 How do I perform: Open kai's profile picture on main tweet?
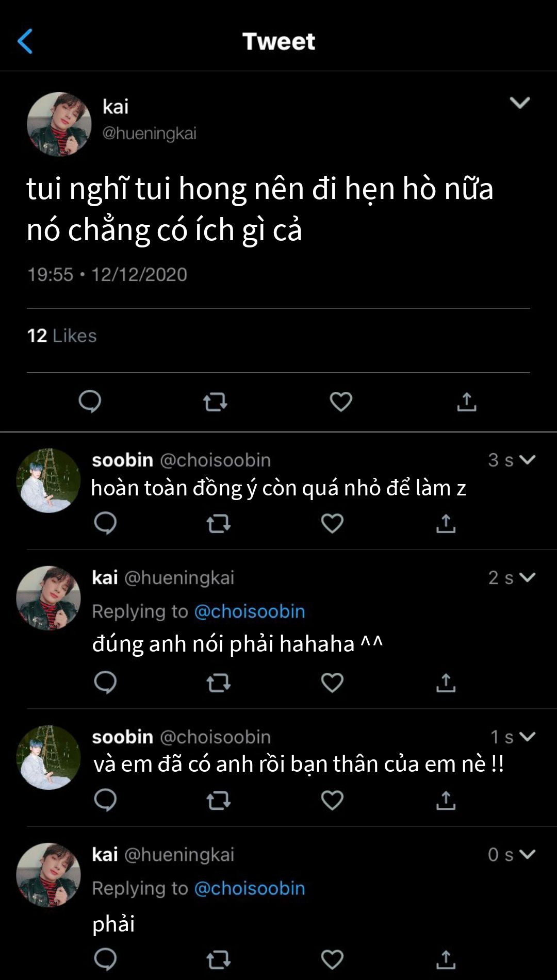pyautogui.click(x=59, y=124)
